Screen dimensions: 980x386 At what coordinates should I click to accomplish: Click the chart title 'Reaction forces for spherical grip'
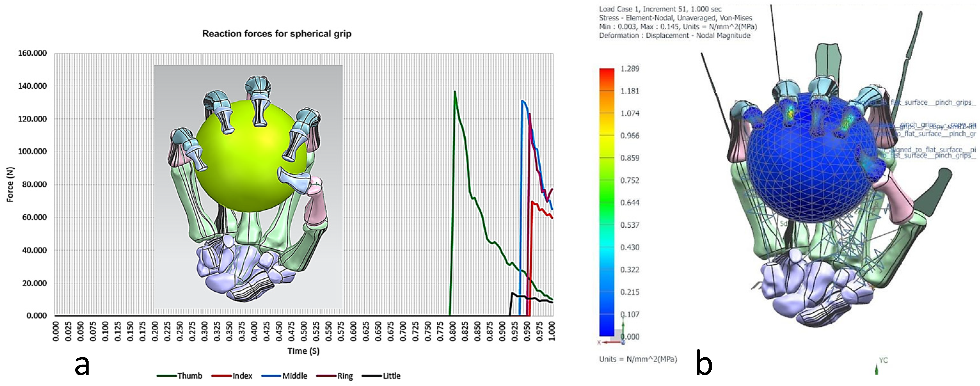click(x=277, y=34)
